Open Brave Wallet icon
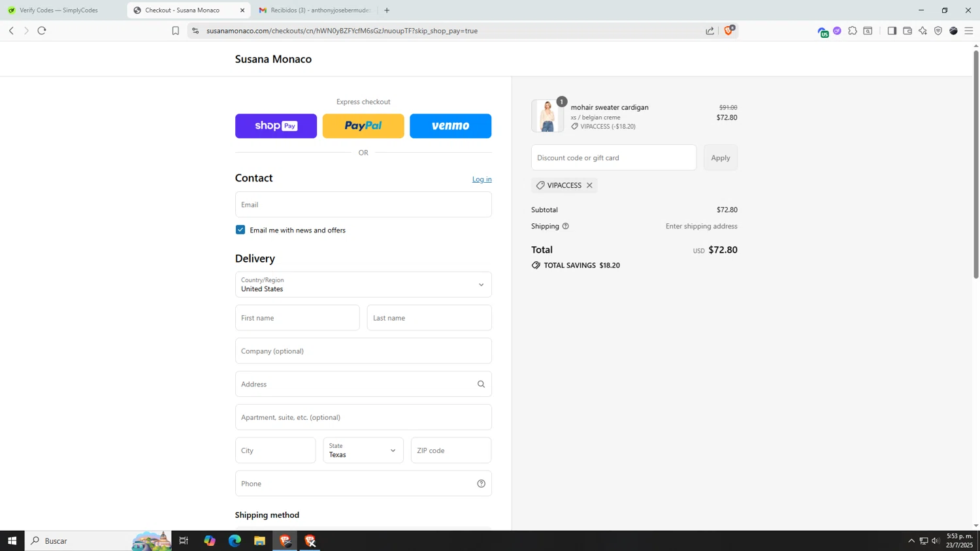 pyautogui.click(x=907, y=31)
